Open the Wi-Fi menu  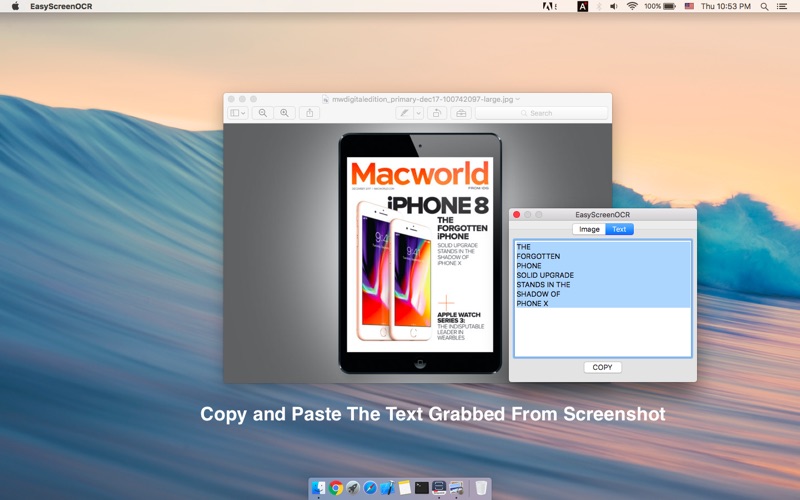[632, 6]
